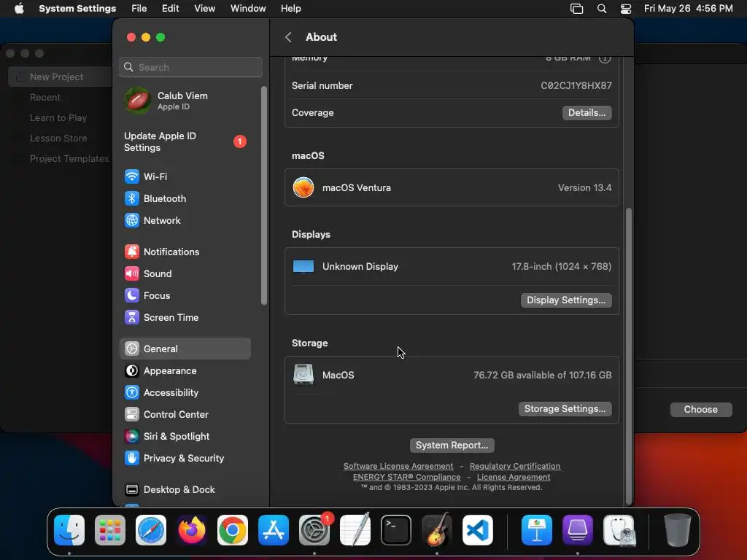Open Finder from the Dock

[69, 530]
